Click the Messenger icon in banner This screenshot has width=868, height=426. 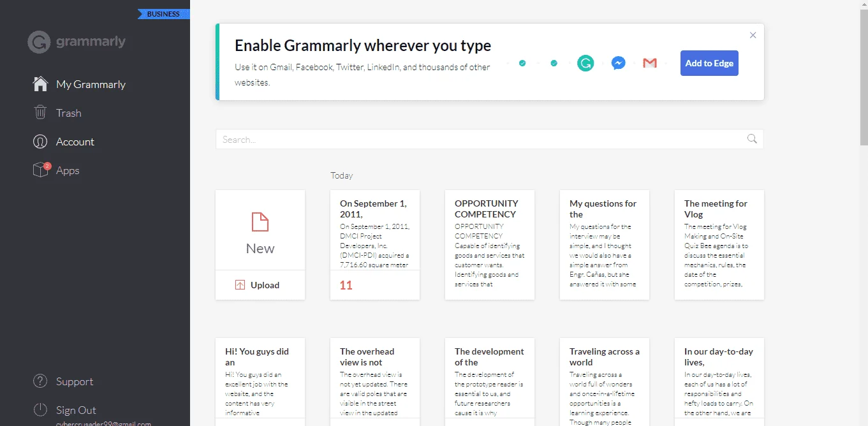[x=618, y=63]
